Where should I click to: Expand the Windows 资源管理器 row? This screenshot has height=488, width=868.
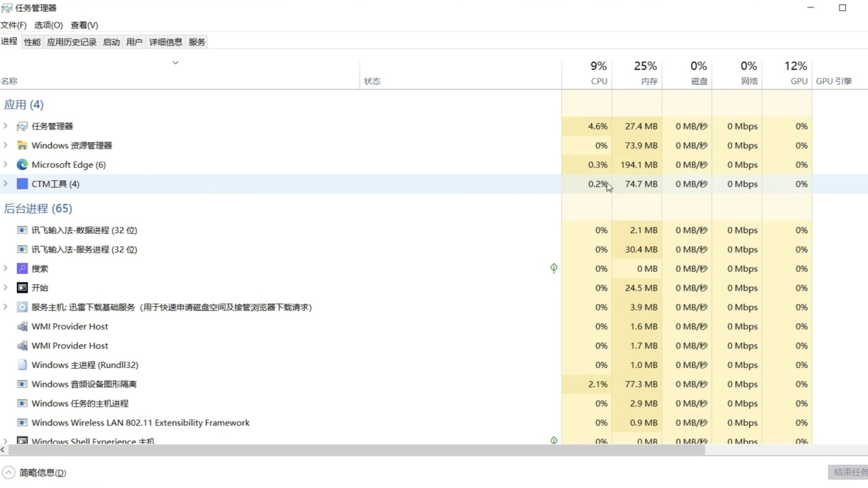click(5, 145)
